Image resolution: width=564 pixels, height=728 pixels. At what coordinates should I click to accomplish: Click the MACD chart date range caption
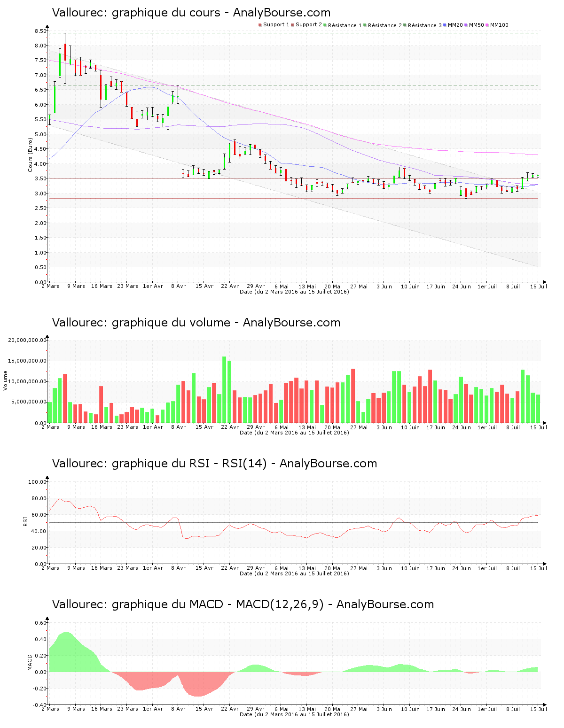[x=294, y=714]
